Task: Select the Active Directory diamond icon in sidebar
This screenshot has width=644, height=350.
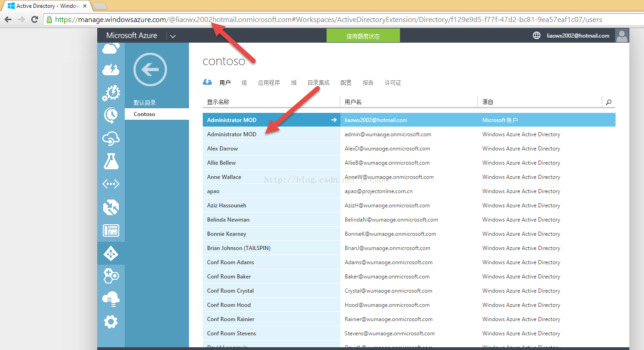Action: pyautogui.click(x=111, y=253)
